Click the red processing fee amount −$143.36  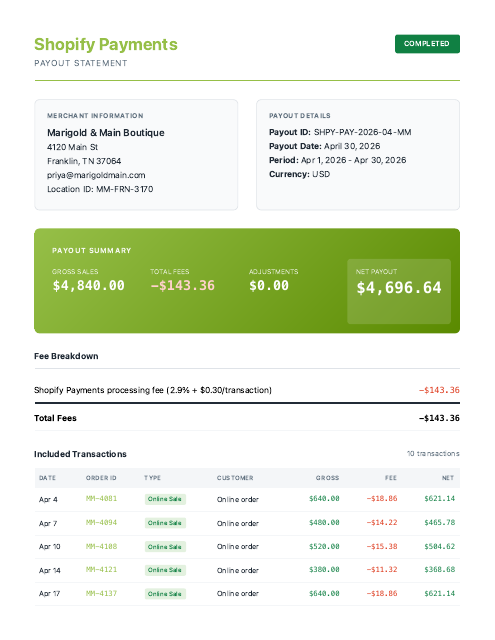[439, 390]
